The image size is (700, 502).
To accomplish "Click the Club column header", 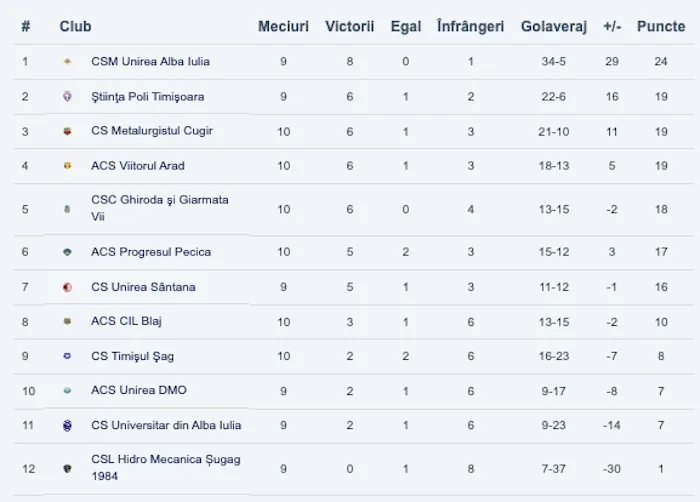I will pos(75,26).
